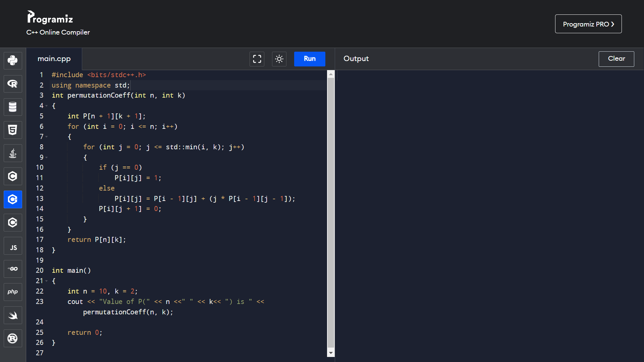Collapse the fold arrow at line 21
This screenshot has height=362, width=644.
click(47, 281)
